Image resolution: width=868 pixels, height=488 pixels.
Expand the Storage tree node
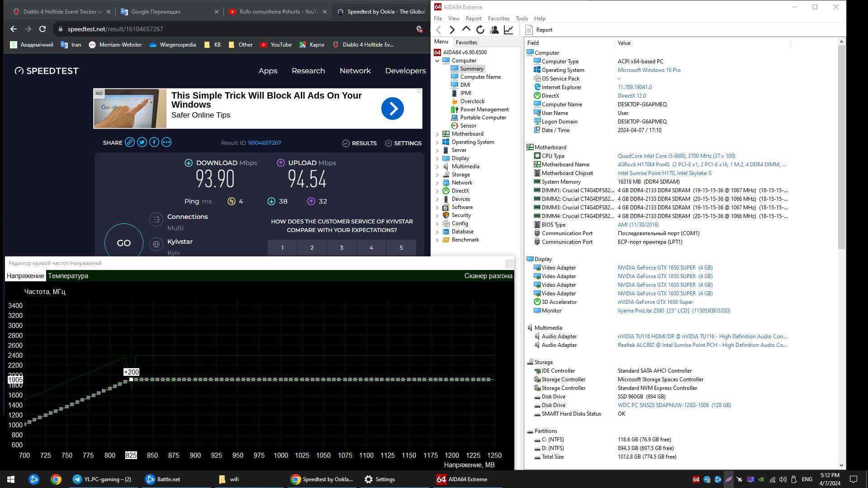[437, 175]
